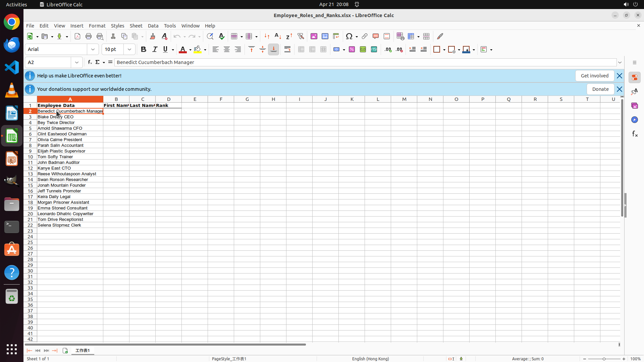Insert a chart using the toolbar icon
644x362 pixels.
coord(325,36)
